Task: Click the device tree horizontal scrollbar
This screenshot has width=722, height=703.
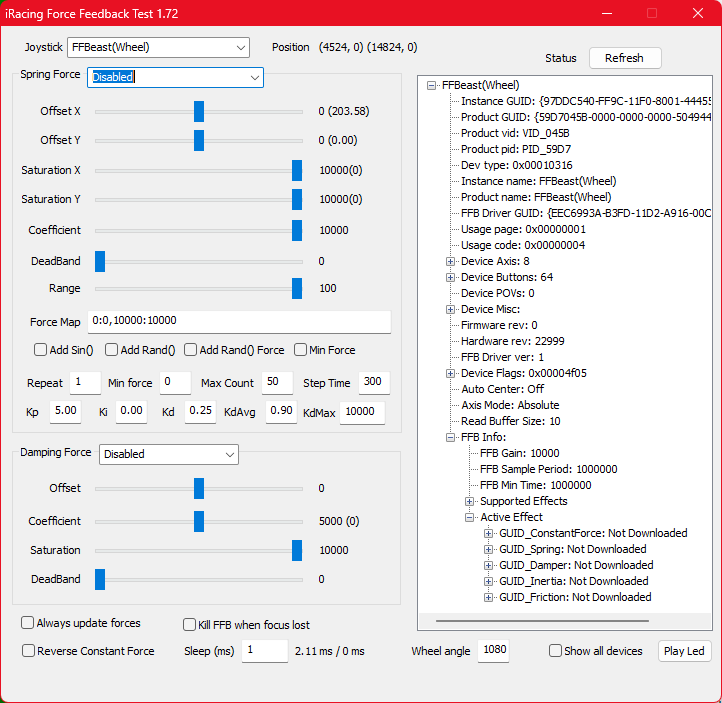Action: click(x=542, y=621)
